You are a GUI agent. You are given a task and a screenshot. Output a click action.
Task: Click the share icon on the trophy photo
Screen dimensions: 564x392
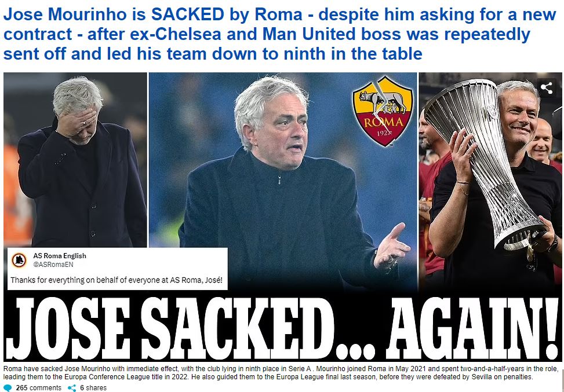click(x=547, y=87)
